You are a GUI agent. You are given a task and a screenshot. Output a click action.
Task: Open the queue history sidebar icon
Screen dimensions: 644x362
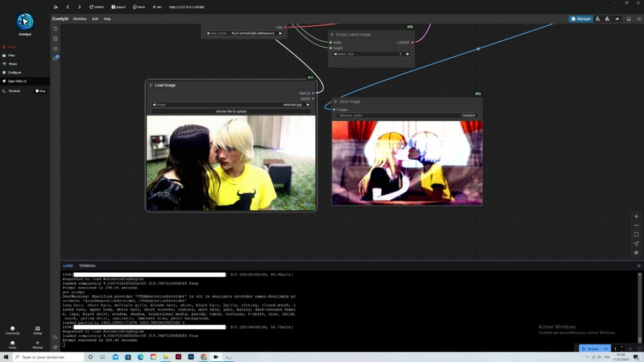(55, 28)
